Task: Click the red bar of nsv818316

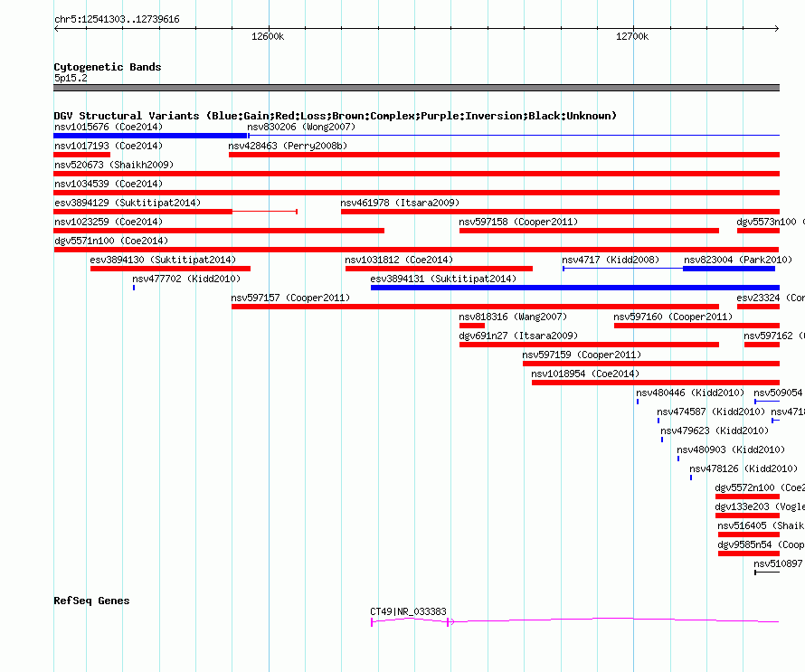Action: point(472,326)
